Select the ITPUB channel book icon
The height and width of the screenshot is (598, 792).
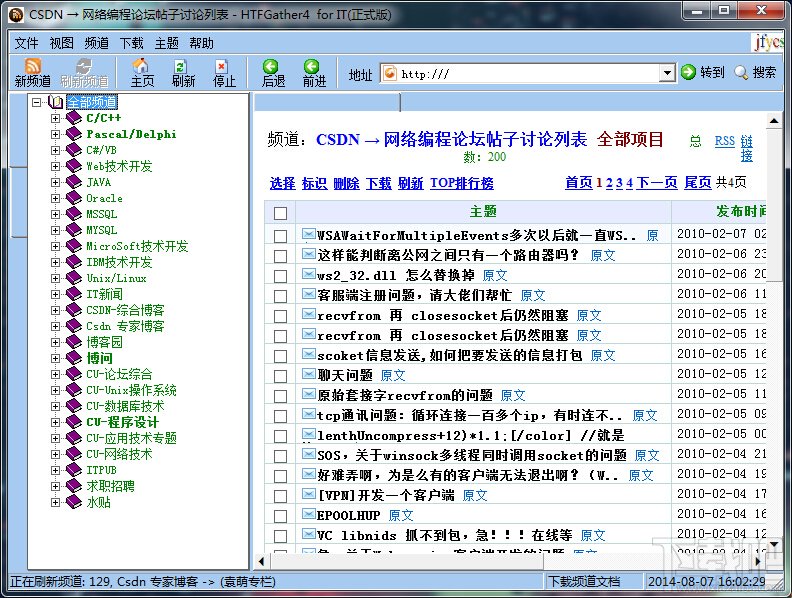[x=74, y=470]
